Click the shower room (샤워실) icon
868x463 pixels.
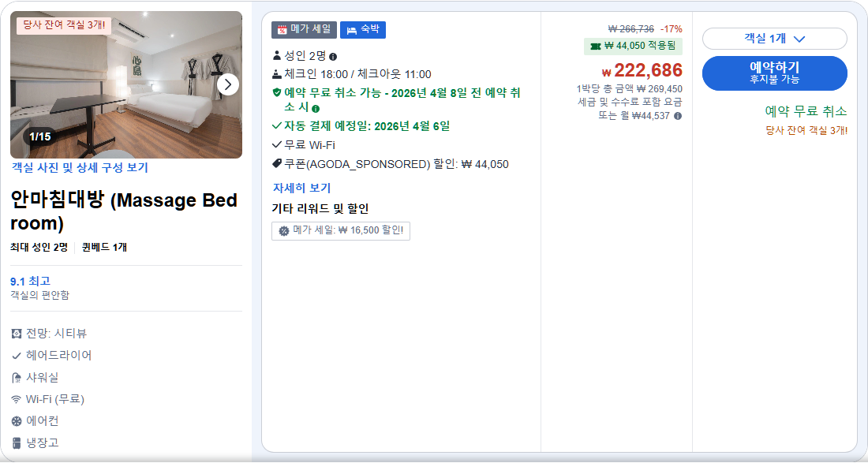coord(17,377)
